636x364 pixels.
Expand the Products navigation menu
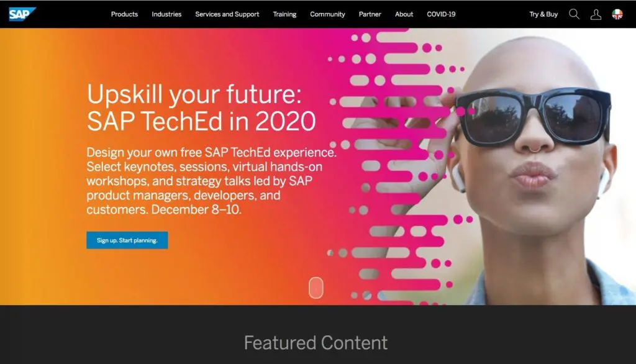124,14
